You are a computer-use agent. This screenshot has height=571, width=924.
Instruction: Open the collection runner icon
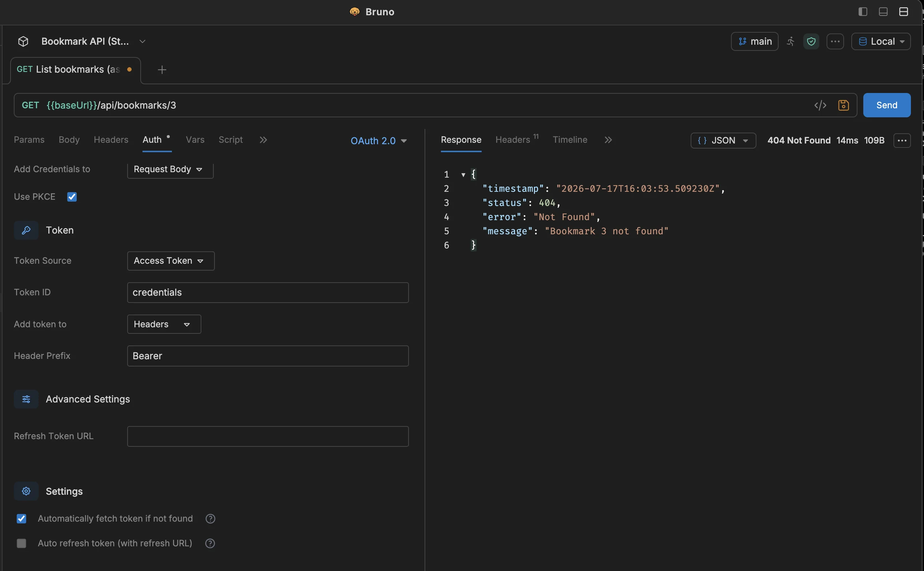click(791, 41)
